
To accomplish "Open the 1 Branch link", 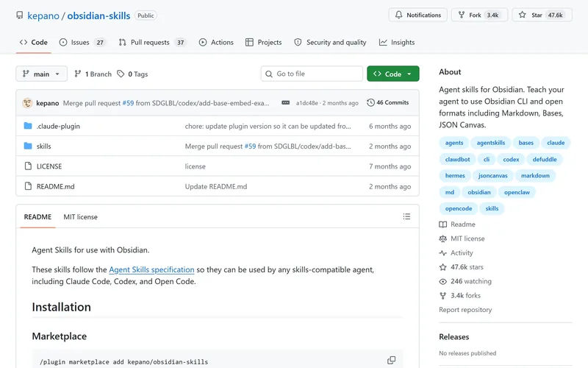I will pos(93,74).
